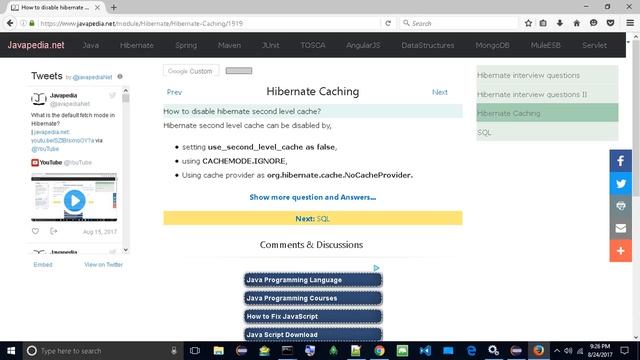Open the Java menu in site navbar

[x=91, y=45]
